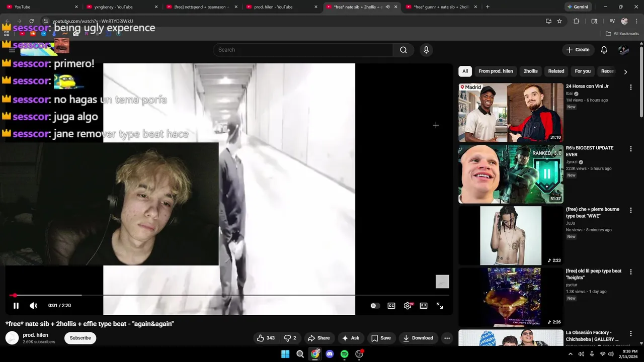Screen dimensions: 644x362
Task: Run search with magnifier button
Action: point(404,50)
